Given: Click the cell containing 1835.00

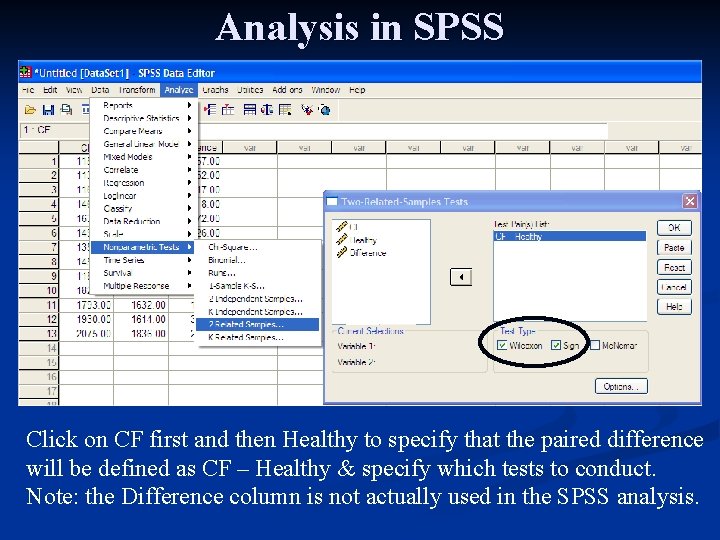Looking at the screenshot, I should point(141,333).
